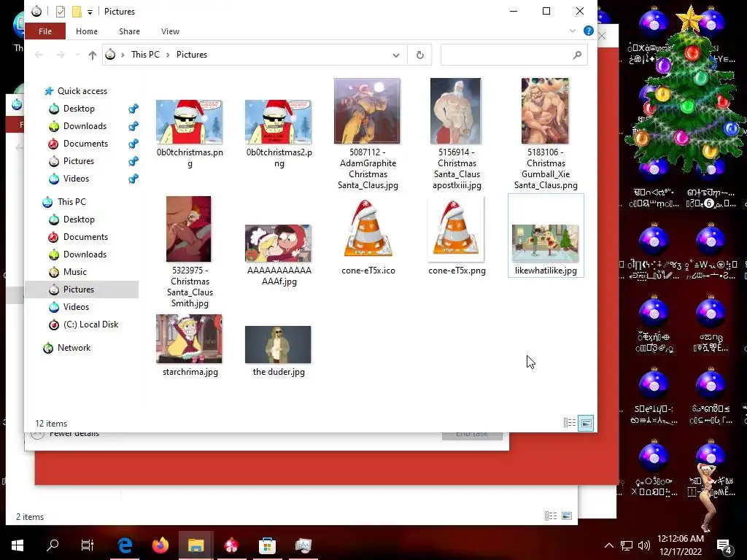This screenshot has width=747, height=560.
Task: Open Downloads under This PC
Action: 85,254
